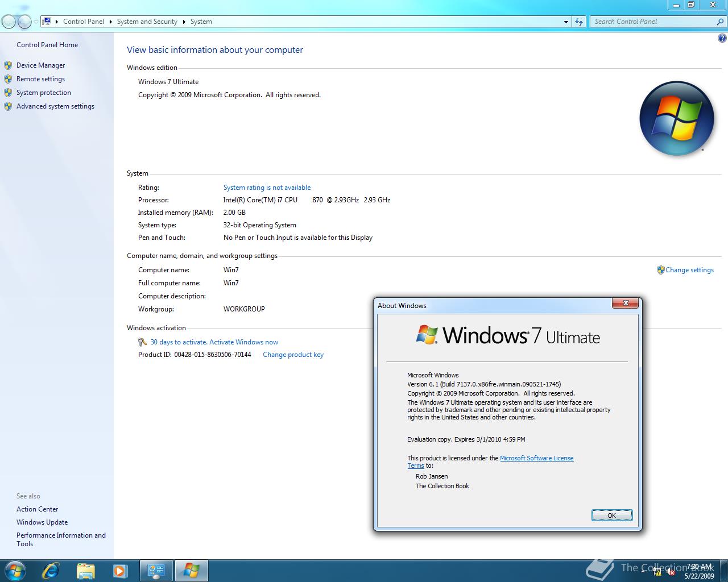This screenshot has height=582, width=728.
Task: Click the Back navigation arrow
Action: pos(9,22)
